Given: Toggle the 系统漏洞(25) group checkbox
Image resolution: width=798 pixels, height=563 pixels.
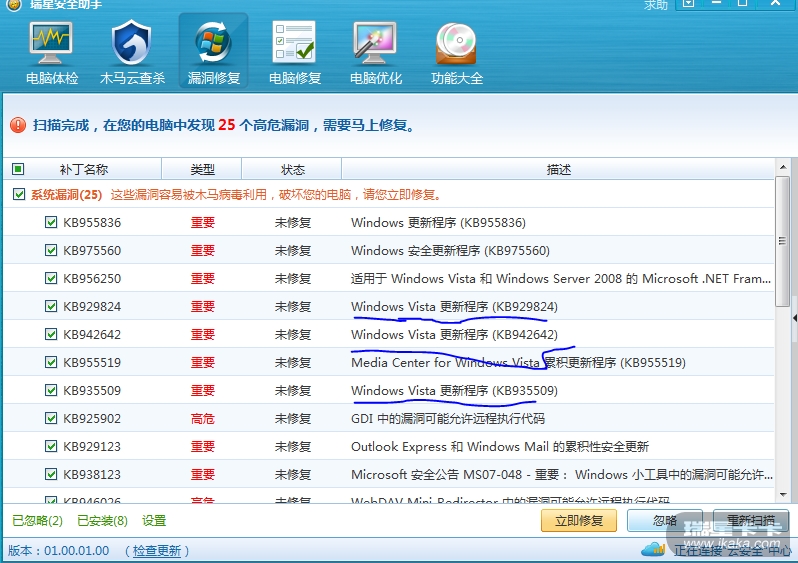Looking at the screenshot, I should 19,194.
